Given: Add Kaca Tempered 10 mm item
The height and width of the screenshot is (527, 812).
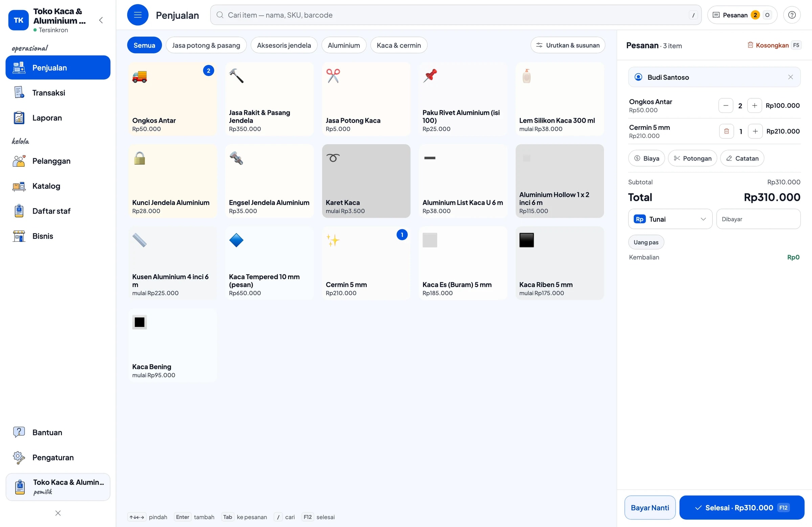Looking at the screenshot, I should [x=269, y=263].
